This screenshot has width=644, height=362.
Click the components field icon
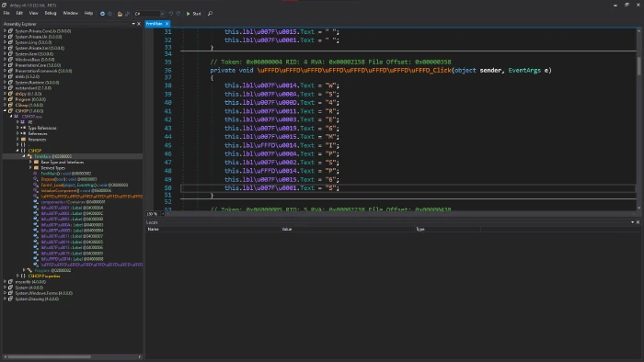pyautogui.click(x=36, y=202)
